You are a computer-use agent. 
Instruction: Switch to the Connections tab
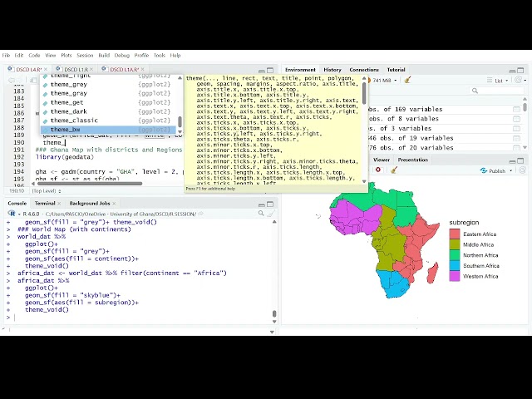[x=364, y=70]
